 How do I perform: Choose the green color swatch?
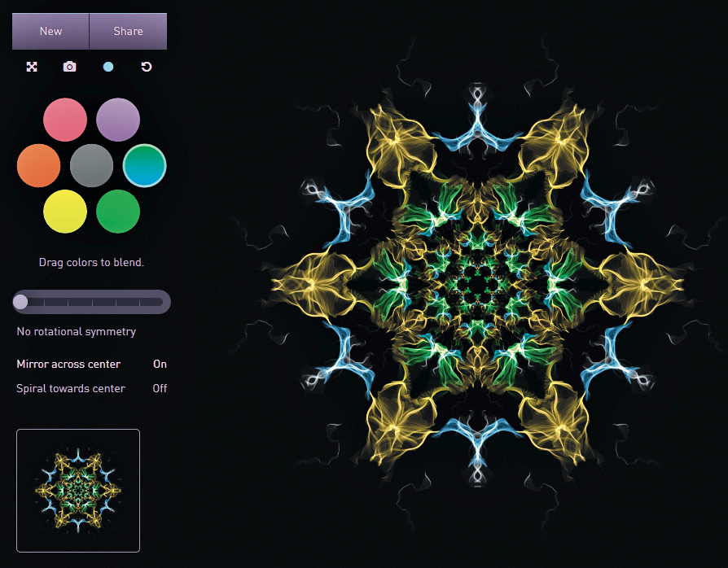pyautogui.click(x=118, y=212)
